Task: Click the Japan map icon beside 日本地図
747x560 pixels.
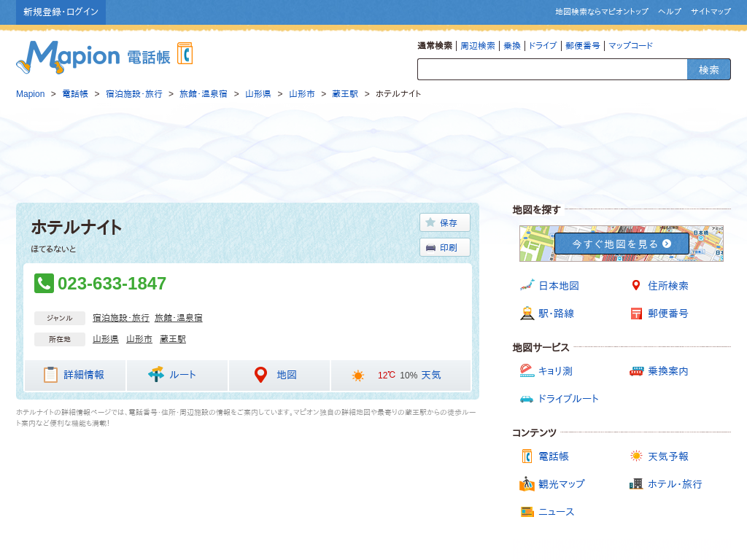Action: pyautogui.click(x=527, y=285)
